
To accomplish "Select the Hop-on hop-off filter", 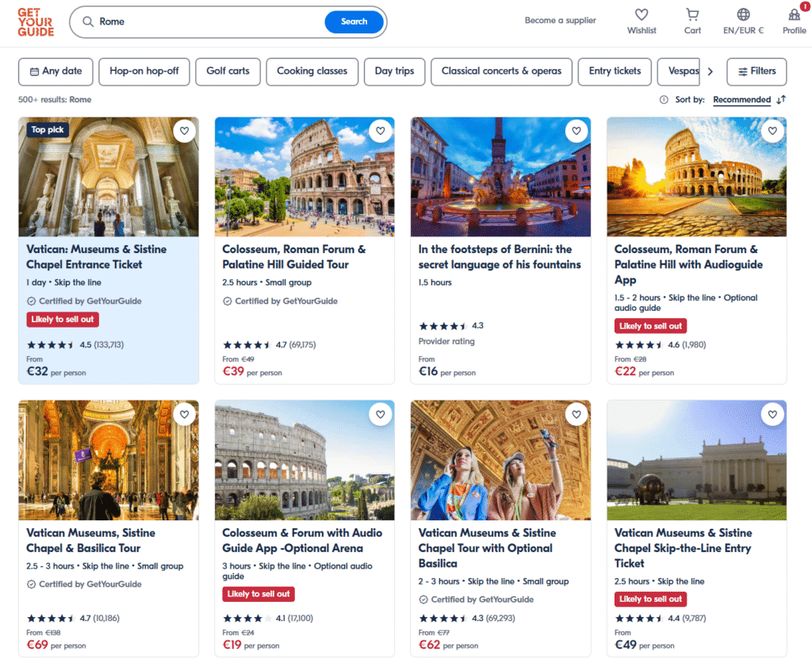I will [x=144, y=71].
